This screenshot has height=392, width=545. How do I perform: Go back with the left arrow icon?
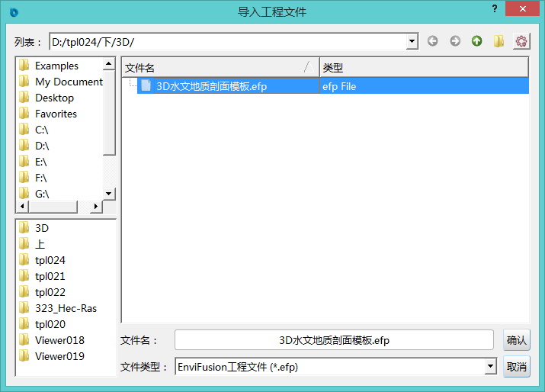tap(432, 41)
